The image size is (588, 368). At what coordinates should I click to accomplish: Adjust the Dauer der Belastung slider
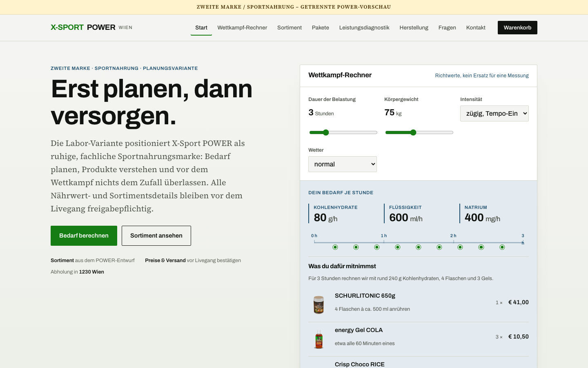click(343, 132)
